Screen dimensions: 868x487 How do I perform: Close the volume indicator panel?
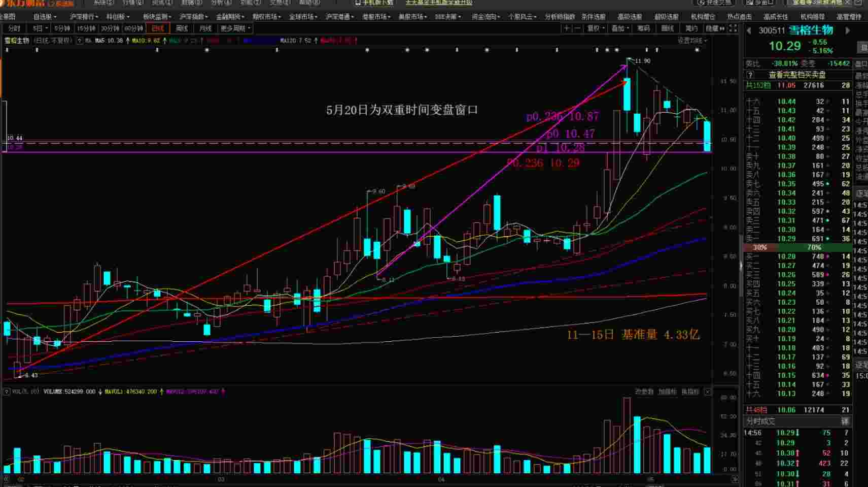[x=707, y=392]
